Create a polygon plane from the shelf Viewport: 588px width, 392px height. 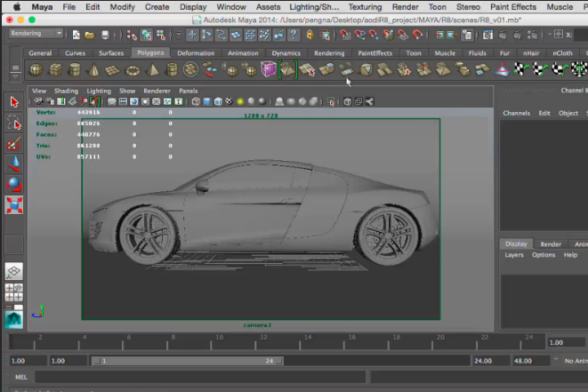[113, 69]
